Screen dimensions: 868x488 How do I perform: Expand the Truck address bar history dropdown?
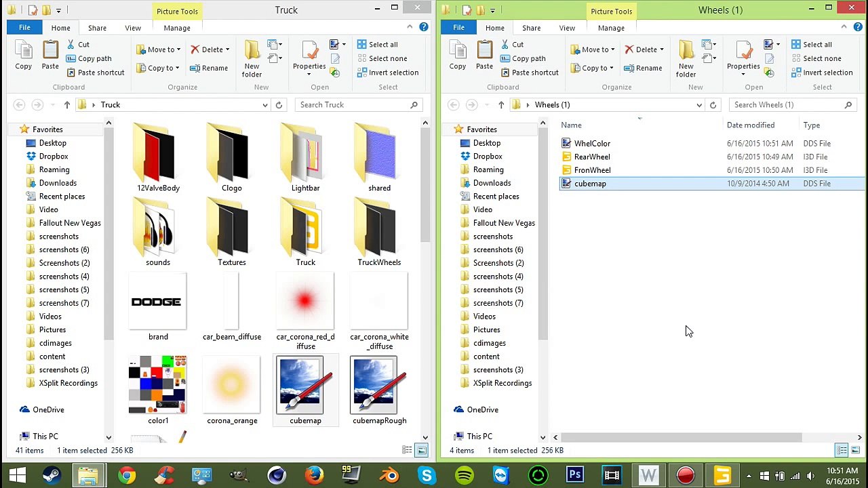265,105
